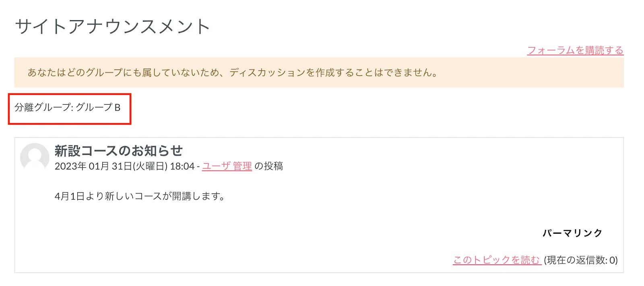Click the サイトアナウンスメント page heading
This screenshot has height=286, width=644.
pyautogui.click(x=112, y=27)
